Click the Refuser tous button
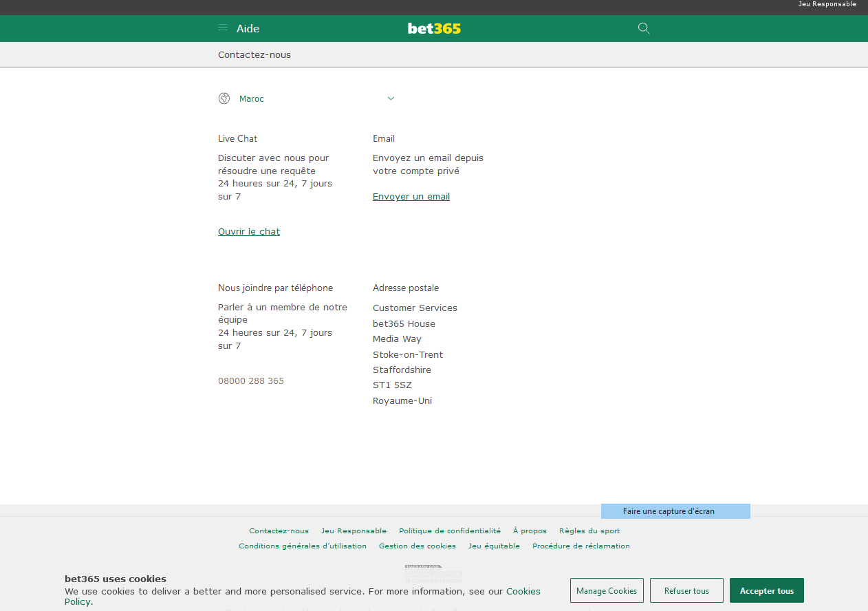 (x=686, y=591)
